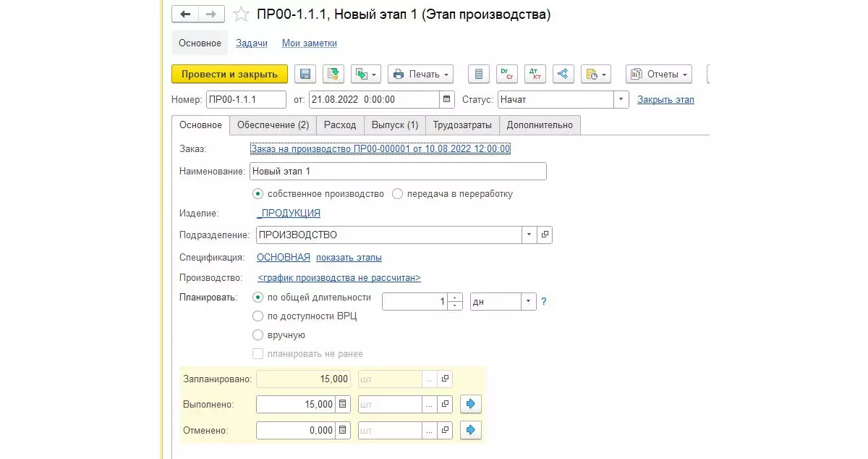Click select button for Запланировано unit
Viewport: 868px width, 459px height.
point(430,379)
